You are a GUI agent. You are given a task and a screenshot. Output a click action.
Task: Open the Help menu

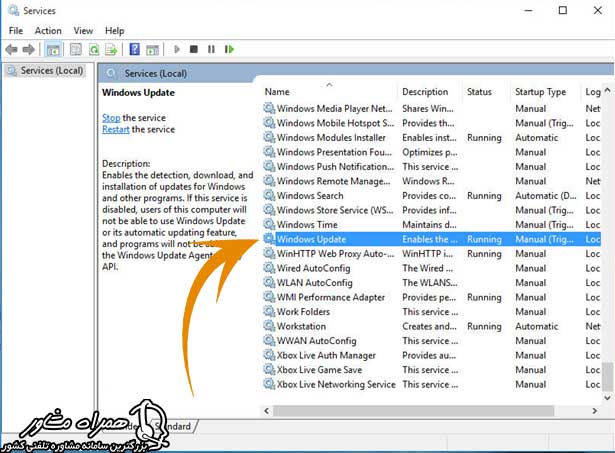tap(115, 31)
